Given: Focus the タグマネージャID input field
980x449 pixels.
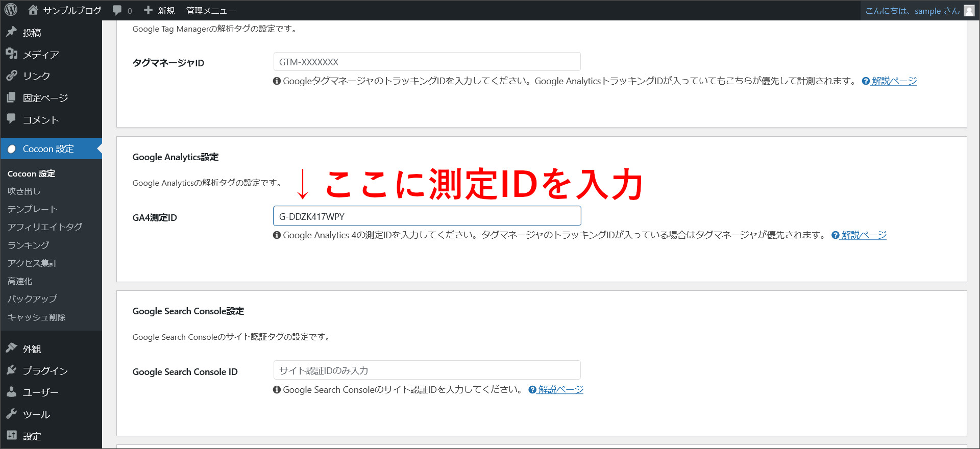Looking at the screenshot, I should coord(427,62).
